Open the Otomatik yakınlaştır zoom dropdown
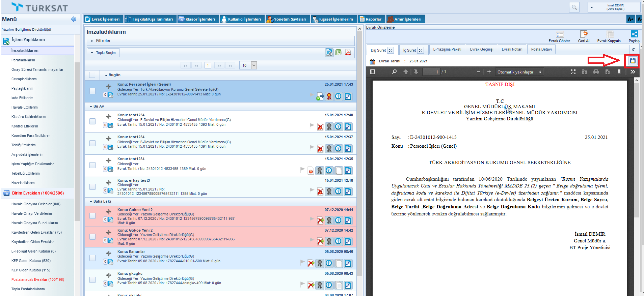 pos(519,72)
